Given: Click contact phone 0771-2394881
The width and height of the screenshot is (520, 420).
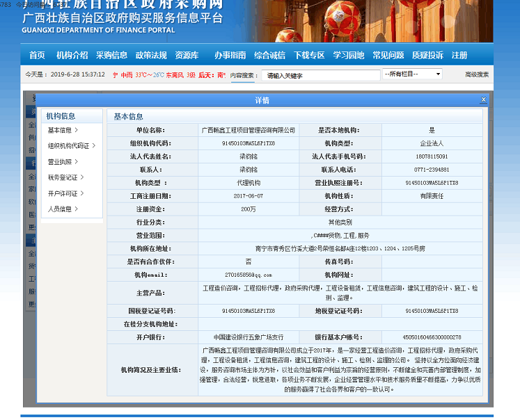Looking at the screenshot, I should point(432,170).
